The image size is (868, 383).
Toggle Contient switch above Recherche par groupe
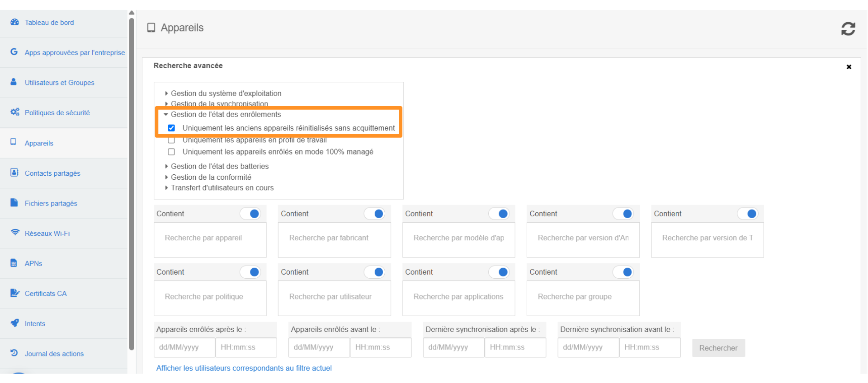pos(623,272)
